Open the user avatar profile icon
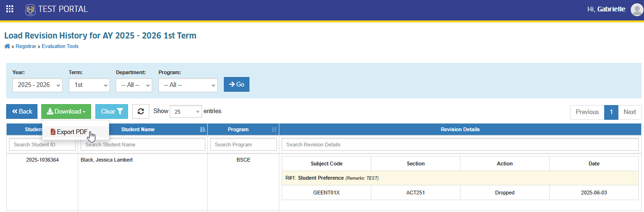Viewport: 644px width, 212px height. [x=636, y=10]
